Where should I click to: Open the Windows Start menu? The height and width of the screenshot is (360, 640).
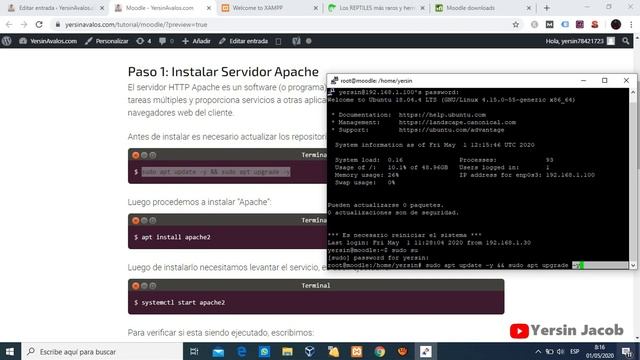point(10,351)
